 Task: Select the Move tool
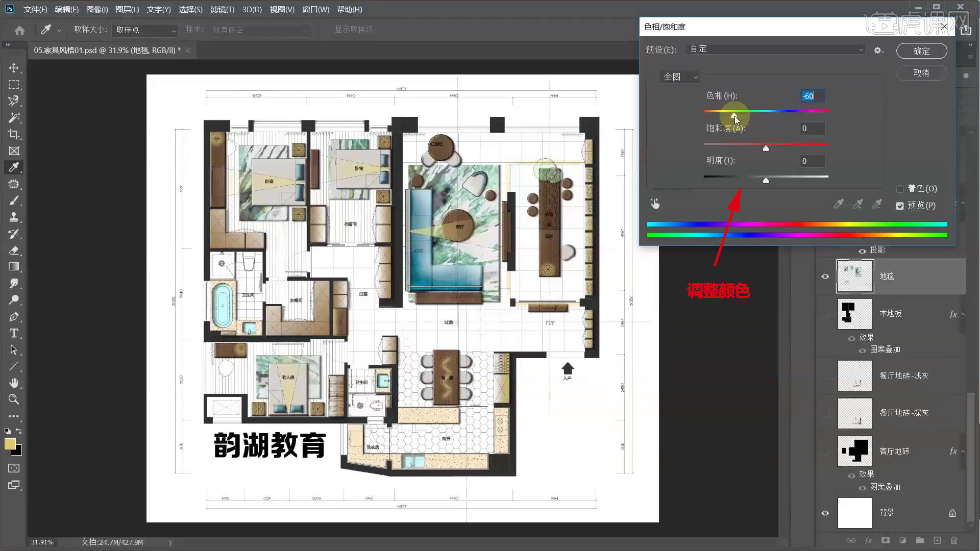point(14,68)
